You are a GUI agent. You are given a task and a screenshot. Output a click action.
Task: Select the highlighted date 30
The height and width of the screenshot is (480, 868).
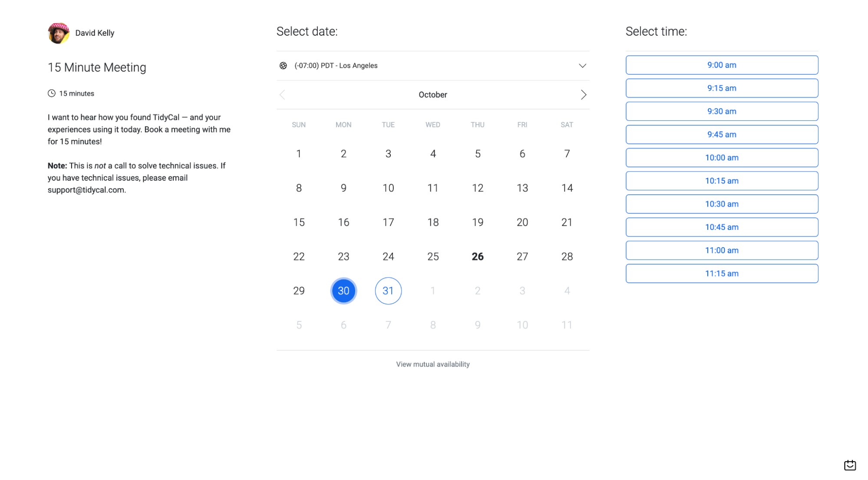343,291
